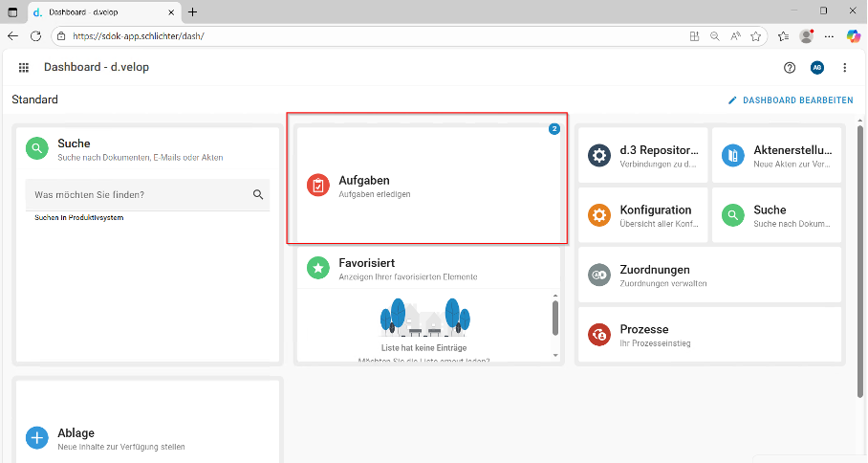The image size is (868, 463).
Task: Open the help question mark icon
Action: [x=790, y=68]
